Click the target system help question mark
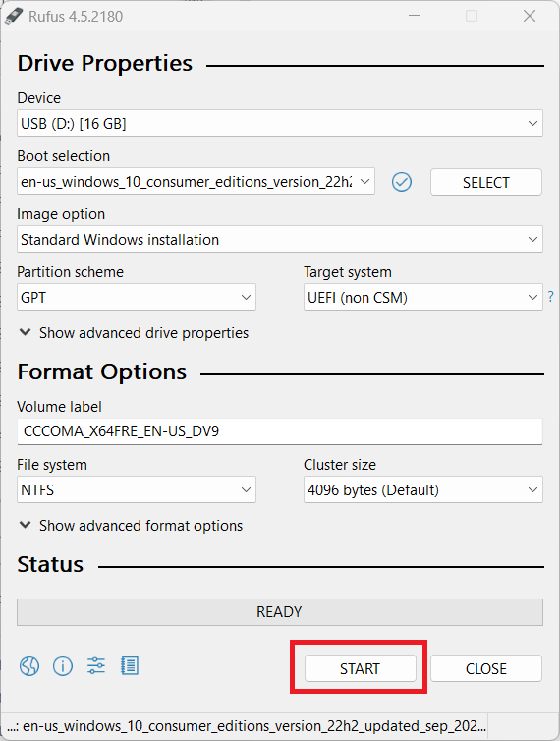 pos(550,297)
